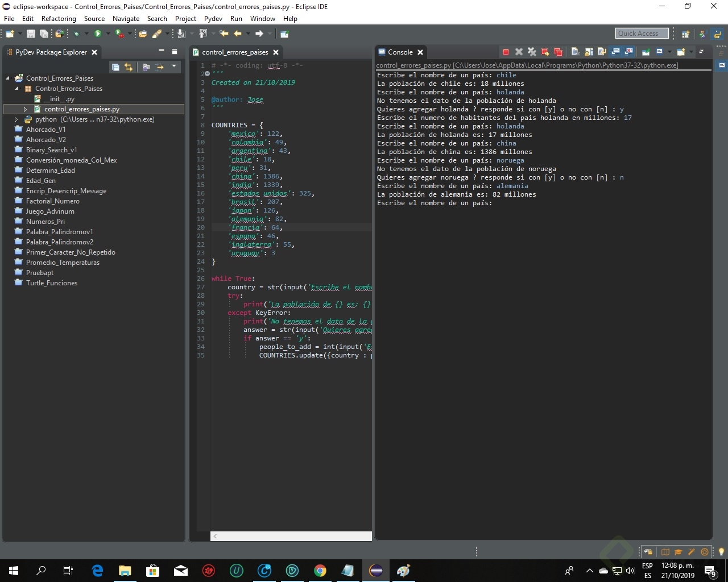Select the control_errores_paises editor tab
The image size is (728, 582).
pyautogui.click(x=234, y=52)
